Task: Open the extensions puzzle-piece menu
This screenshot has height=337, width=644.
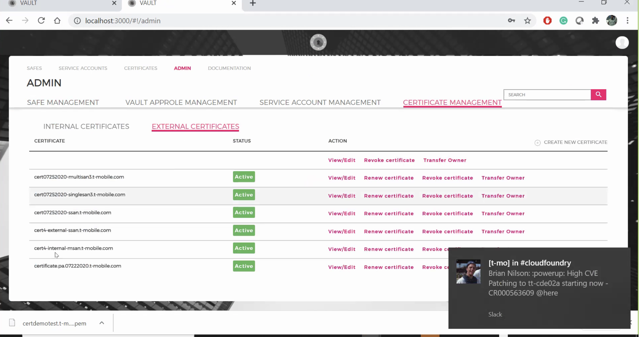Action: [596, 20]
